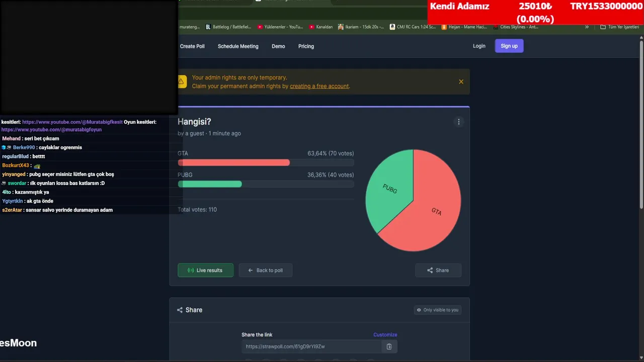Click 'Total votes: 110' text
Screen dimensions: 644x362
point(197,210)
